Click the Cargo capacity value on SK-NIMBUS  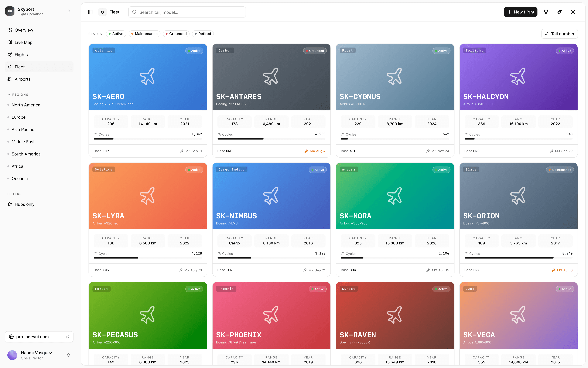pyautogui.click(x=234, y=243)
